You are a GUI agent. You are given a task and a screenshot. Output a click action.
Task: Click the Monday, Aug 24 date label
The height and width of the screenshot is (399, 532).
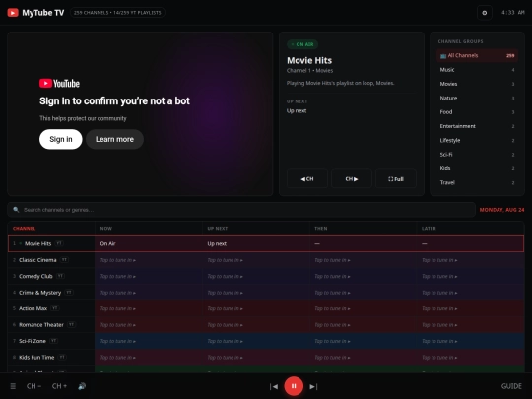click(x=501, y=210)
